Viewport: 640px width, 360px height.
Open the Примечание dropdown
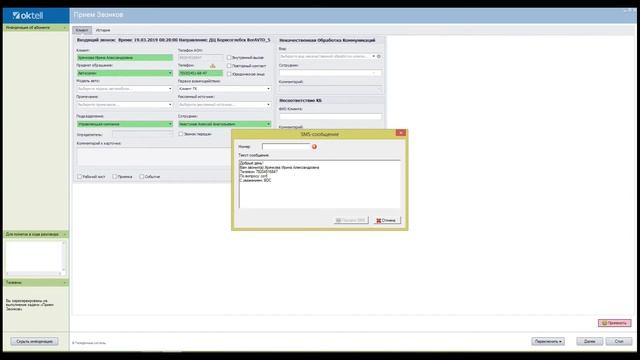(x=124, y=104)
